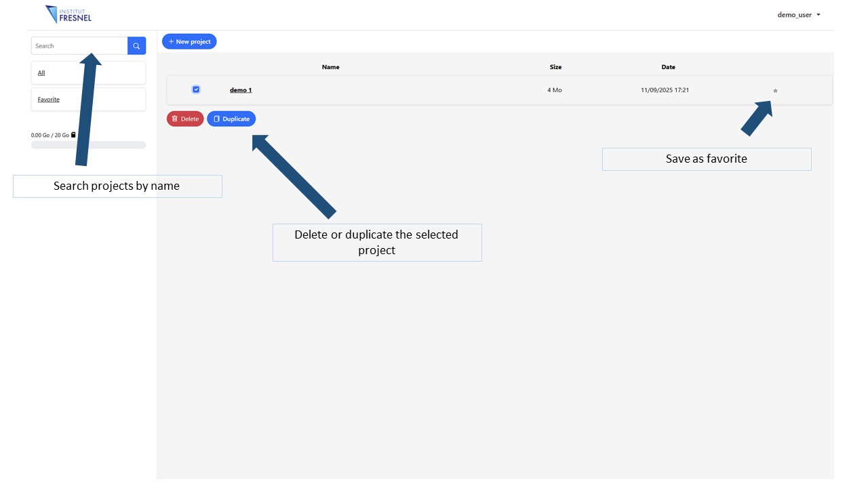
Task: Click the Date column header
Action: click(668, 67)
